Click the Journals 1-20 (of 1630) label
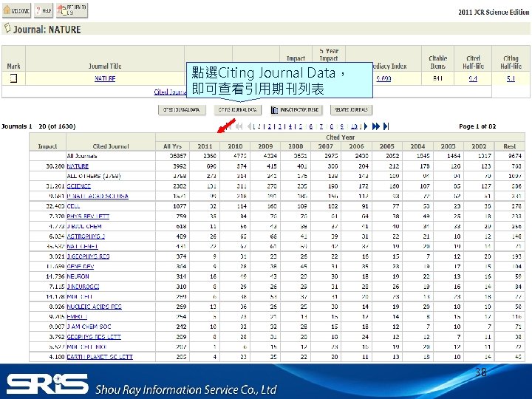 pos(38,126)
